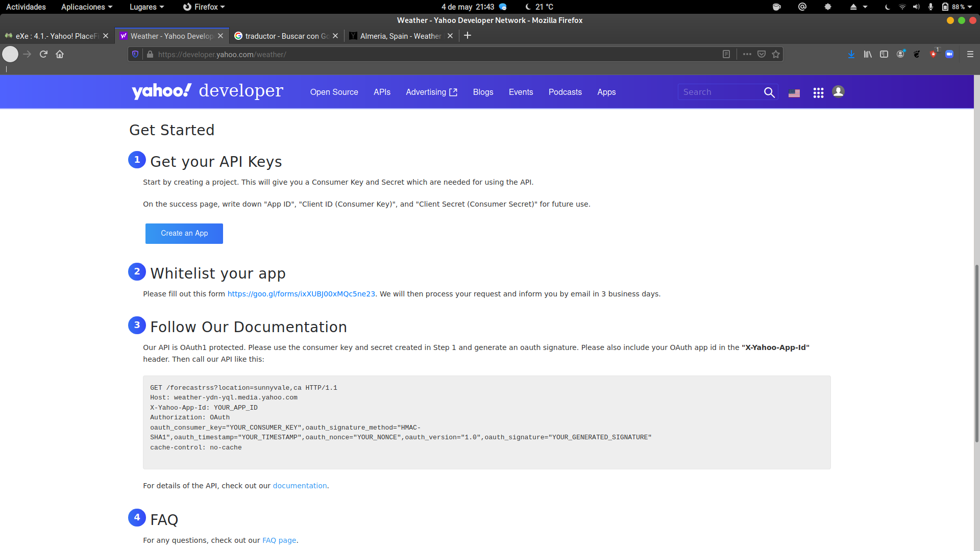Go to Apps section
Image resolution: width=980 pixels, height=551 pixels.
(x=606, y=92)
